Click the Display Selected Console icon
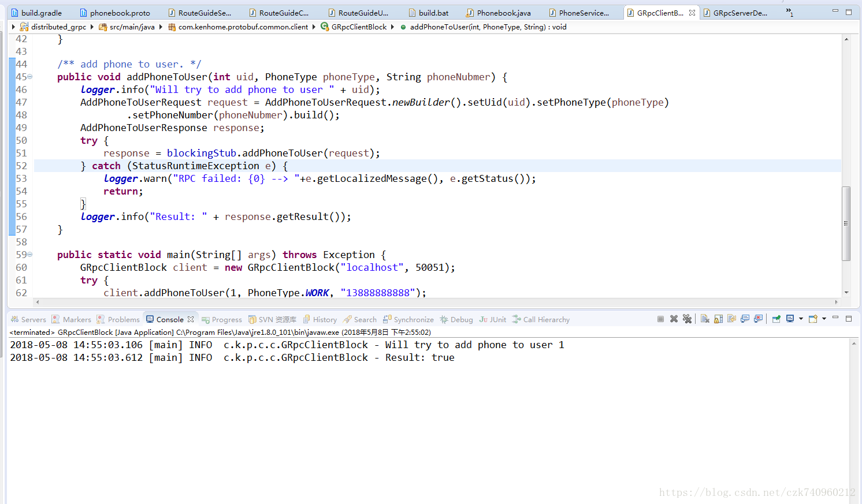 (x=790, y=319)
